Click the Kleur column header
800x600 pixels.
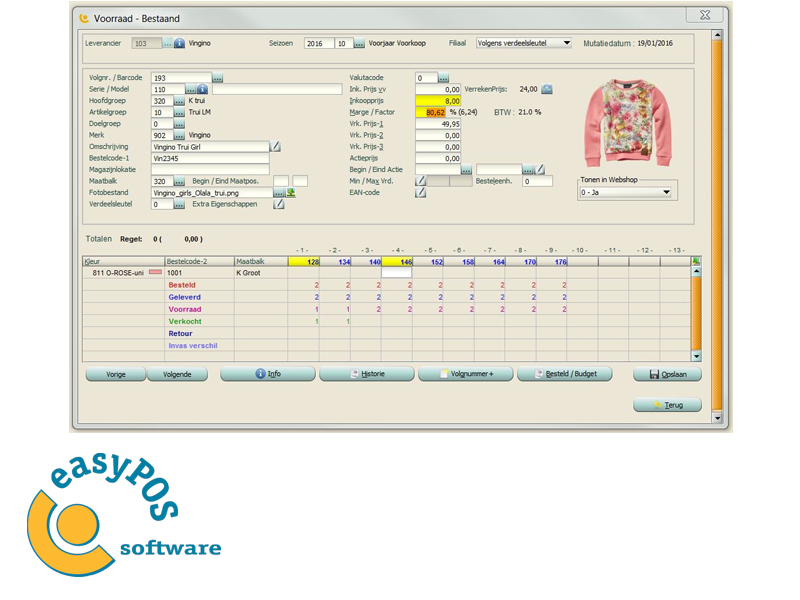coord(123,261)
